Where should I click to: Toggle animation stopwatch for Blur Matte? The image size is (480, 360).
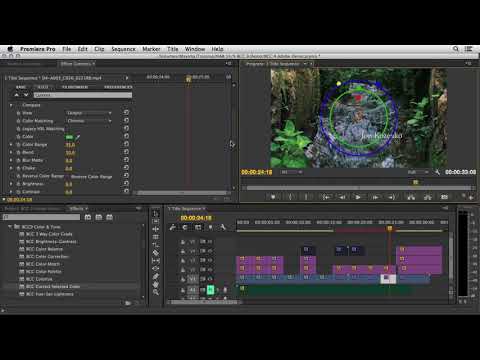(x=19, y=160)
